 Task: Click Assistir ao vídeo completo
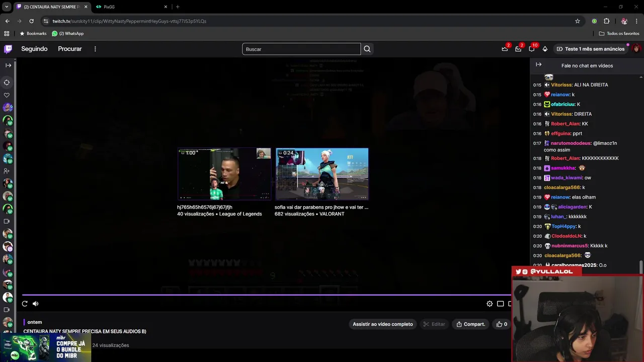tap(383, 324)
